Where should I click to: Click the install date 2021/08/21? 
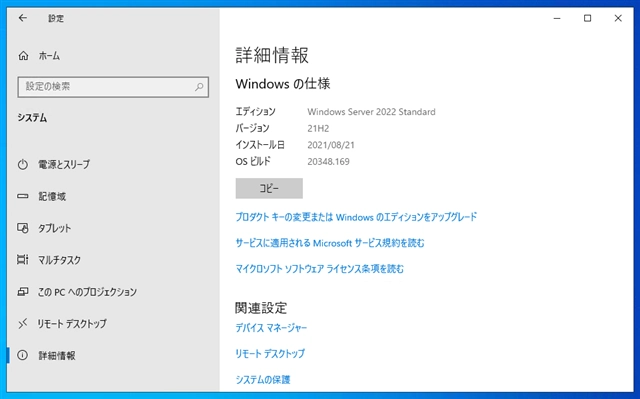coord(331,145)
